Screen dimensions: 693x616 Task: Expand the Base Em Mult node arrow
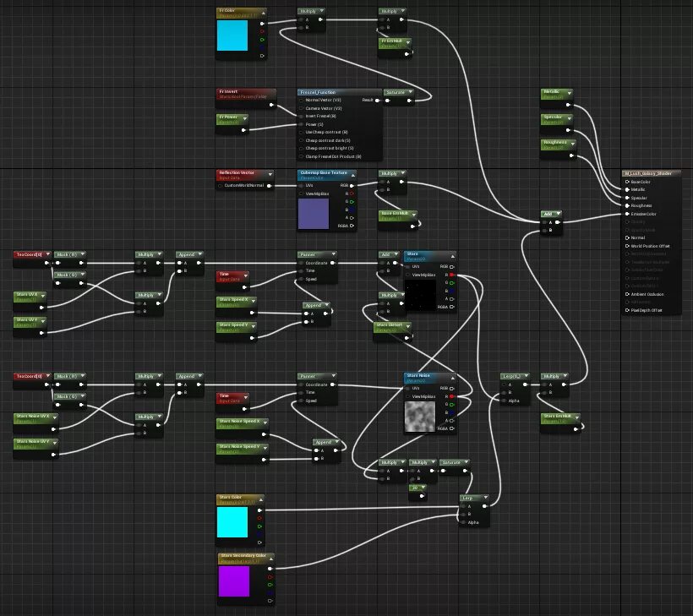tap(414, 215)
